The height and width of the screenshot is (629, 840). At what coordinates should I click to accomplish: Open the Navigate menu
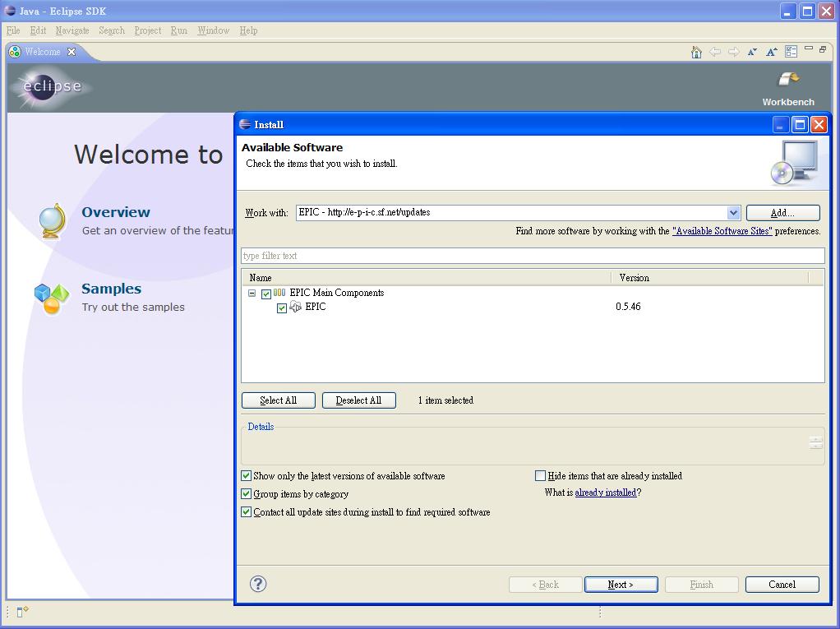pos(72,30)
